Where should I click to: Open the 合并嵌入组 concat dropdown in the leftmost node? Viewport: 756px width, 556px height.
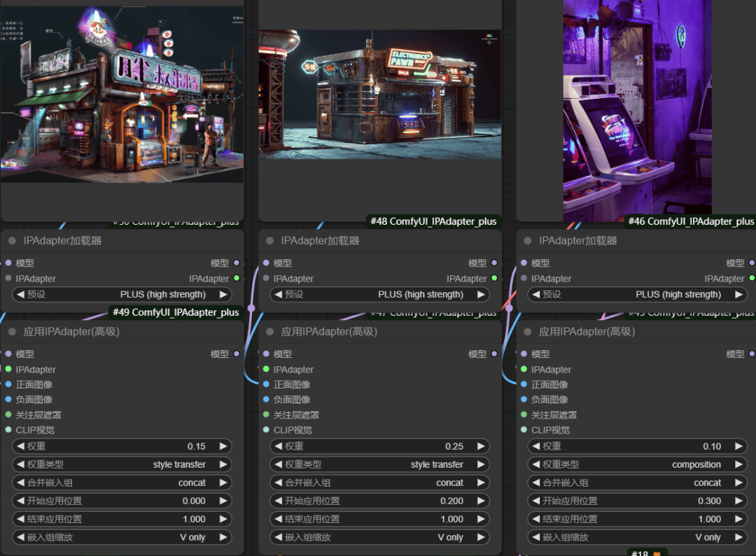[122, 482]
